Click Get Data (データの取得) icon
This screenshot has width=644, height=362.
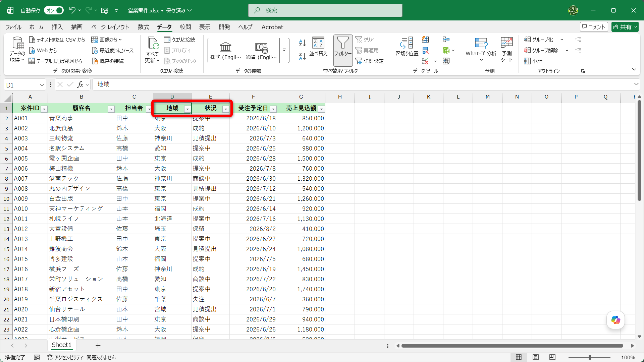pos(17,50)
